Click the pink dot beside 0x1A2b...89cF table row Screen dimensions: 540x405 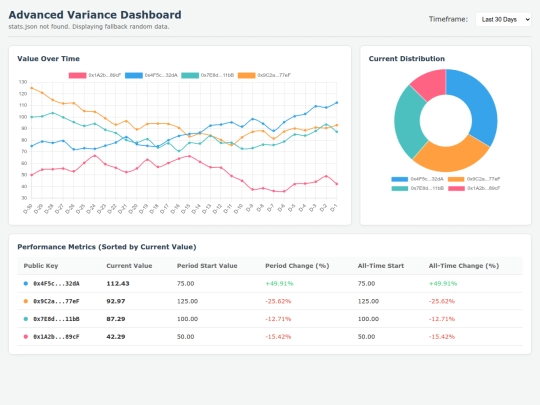[25, 336]
